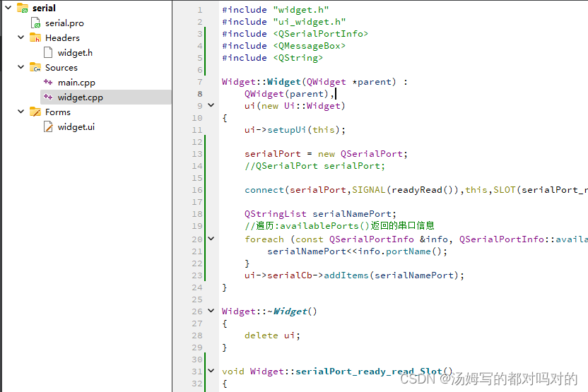Select the serial project name

pyautogui.click(x=44, y=8)
